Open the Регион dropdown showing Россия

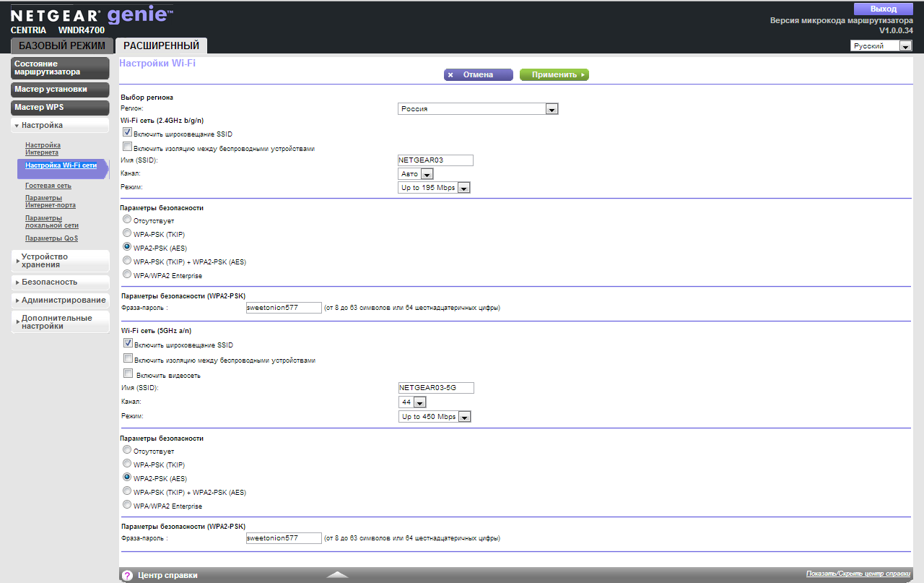point(478,109)
